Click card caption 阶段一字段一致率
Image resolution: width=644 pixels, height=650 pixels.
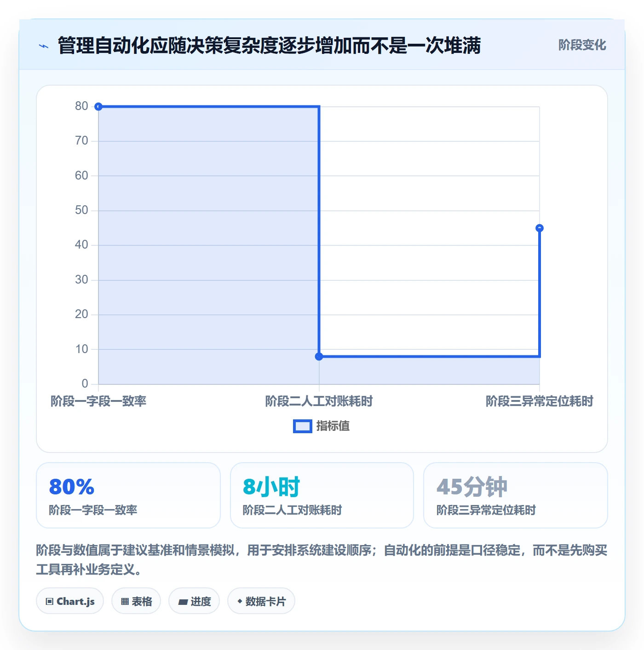tap(93, 510)
